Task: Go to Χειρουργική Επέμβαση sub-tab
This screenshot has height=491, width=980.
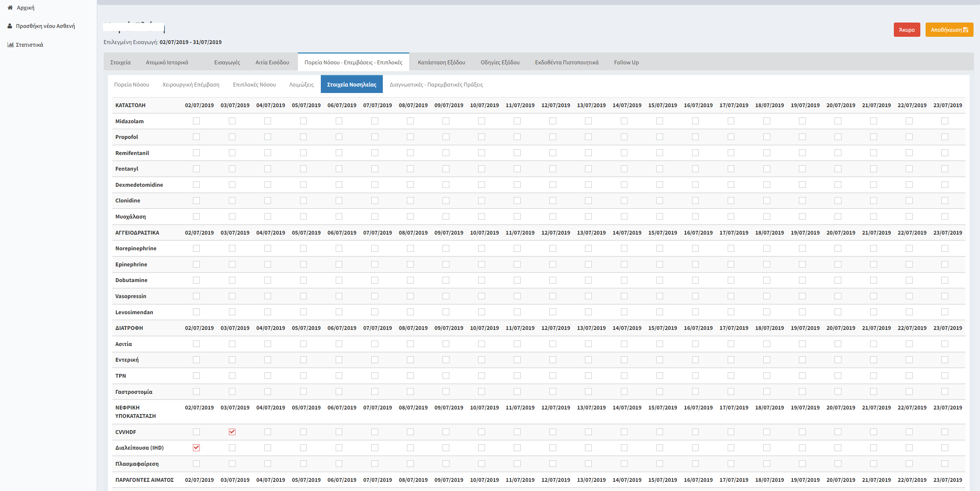Action: pos(191,85)
